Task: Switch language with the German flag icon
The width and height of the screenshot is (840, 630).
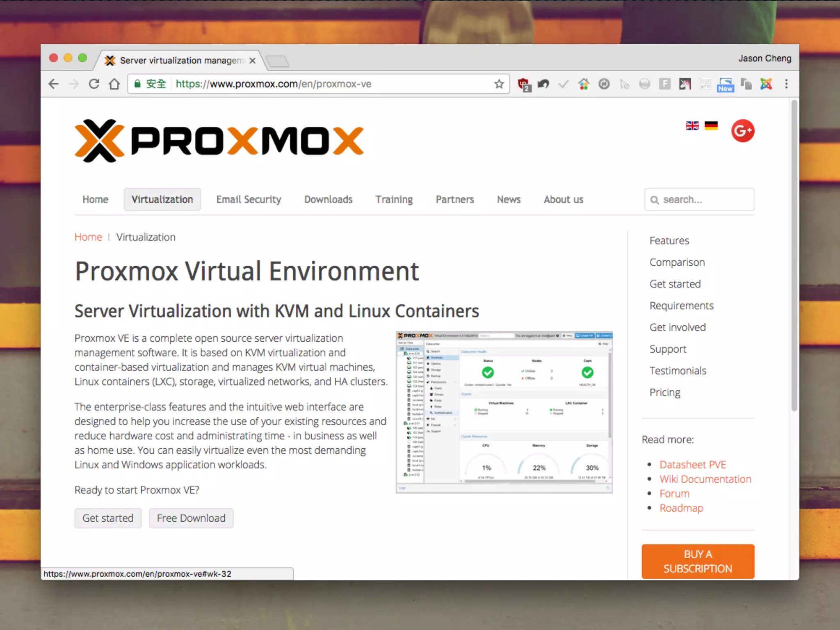Action: tap(711, 126)
